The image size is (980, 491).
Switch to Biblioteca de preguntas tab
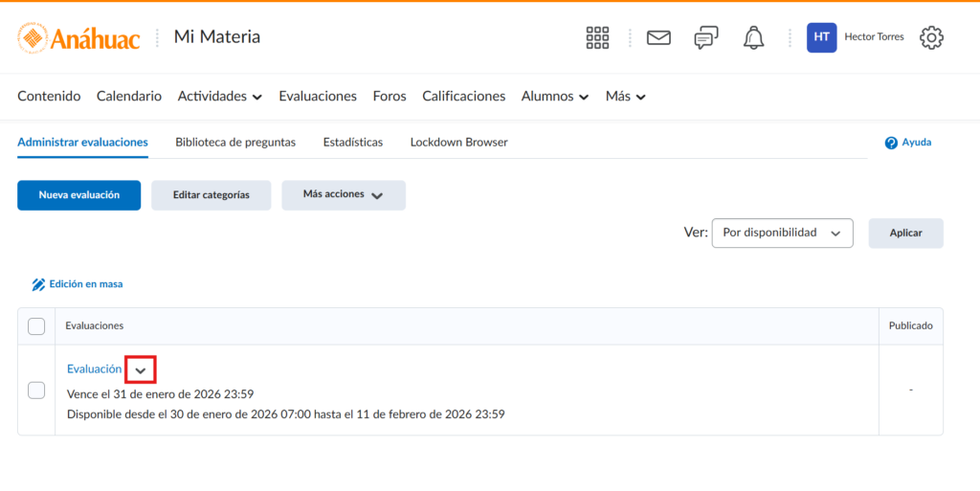(235, 143)
